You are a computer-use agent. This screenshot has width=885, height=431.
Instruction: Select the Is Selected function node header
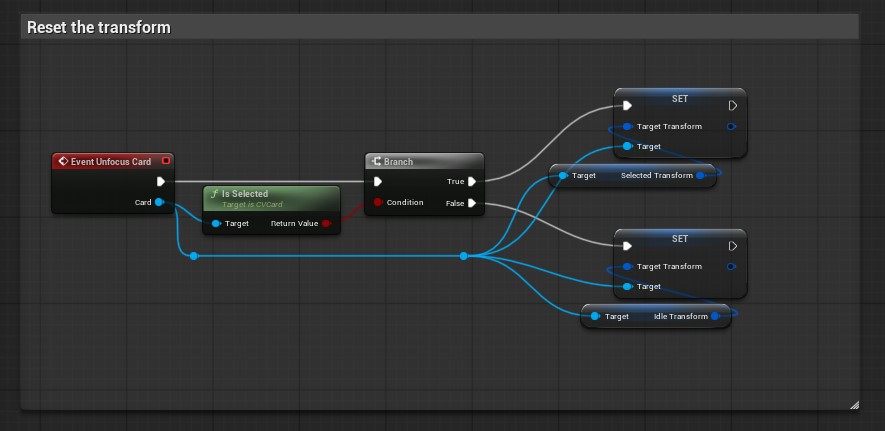(271, 198)
